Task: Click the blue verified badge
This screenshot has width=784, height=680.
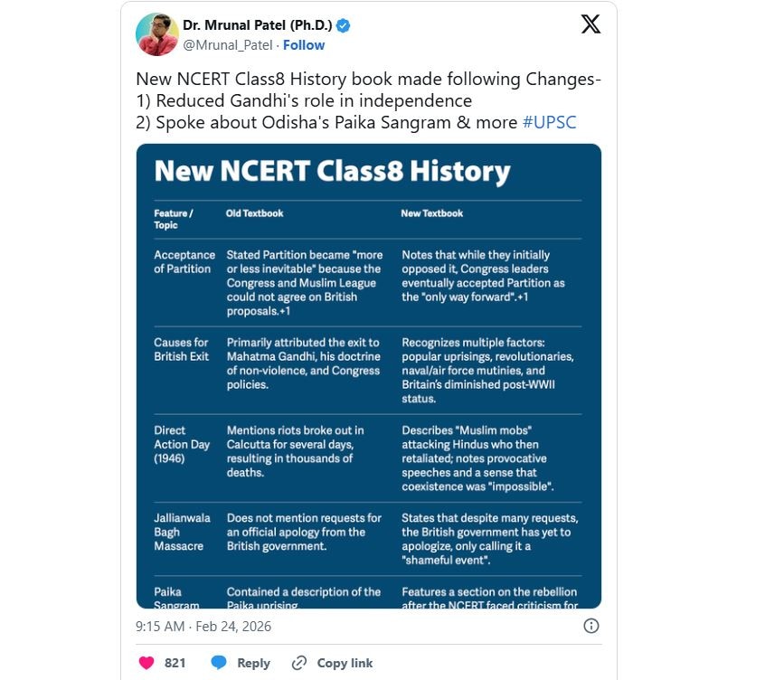Action: tap(344, 25)
